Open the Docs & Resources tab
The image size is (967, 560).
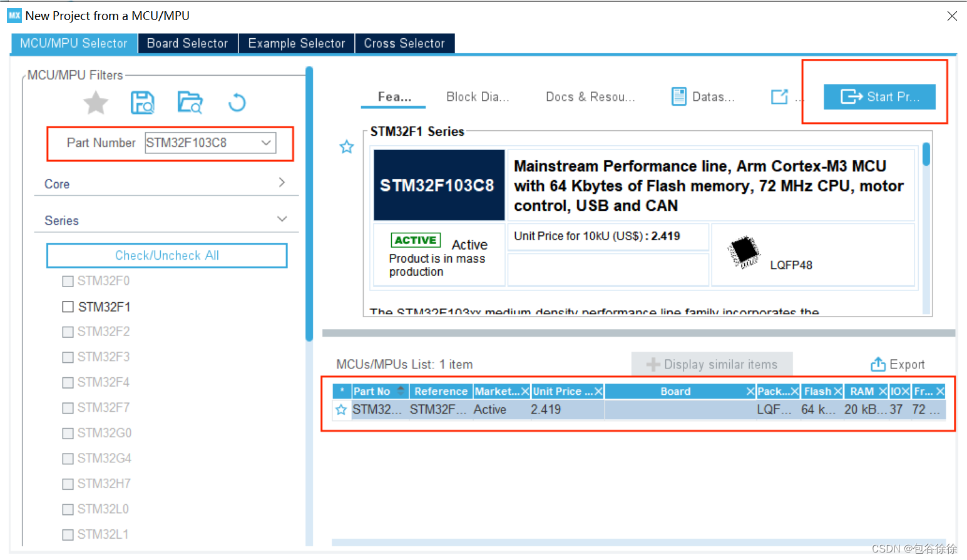point(590,97)
